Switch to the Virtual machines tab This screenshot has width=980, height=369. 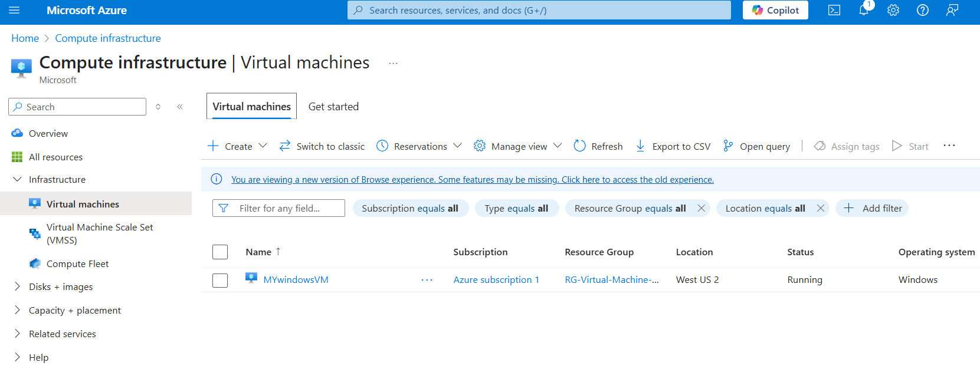click(251, 106)
